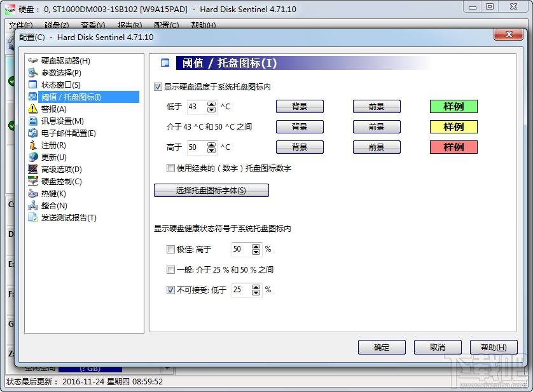Close the 配置(C) dialog with red X
The width and height of the screenshot is (533, 392).
tap(509, 34)
